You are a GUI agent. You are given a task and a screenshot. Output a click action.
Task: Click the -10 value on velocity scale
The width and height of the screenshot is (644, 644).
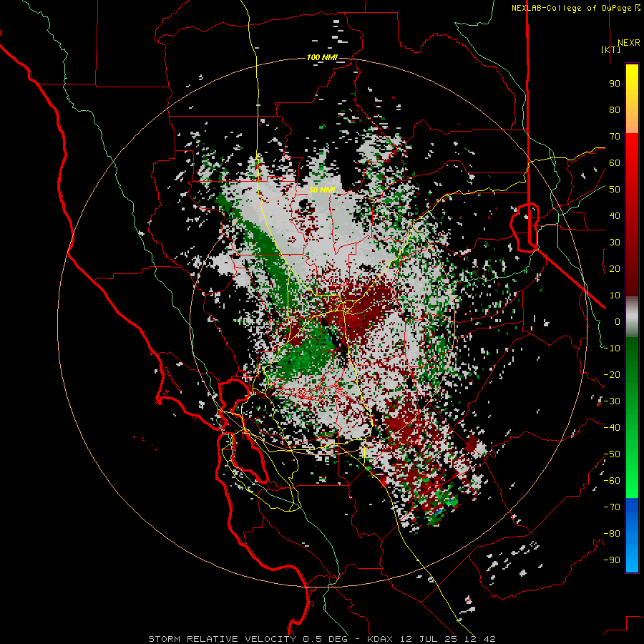(612, 348)
